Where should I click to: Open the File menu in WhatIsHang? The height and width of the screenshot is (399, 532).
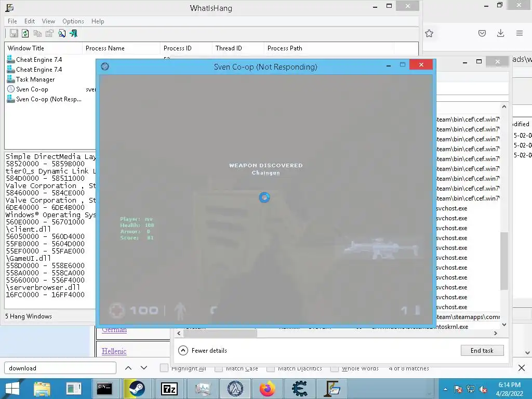(x=12, y=21)
